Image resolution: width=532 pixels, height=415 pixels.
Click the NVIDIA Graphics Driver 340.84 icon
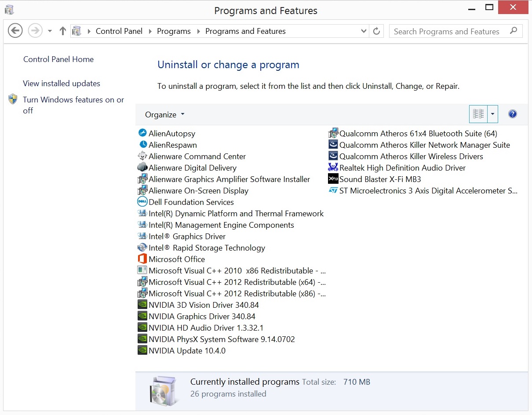tap(142, 316)
